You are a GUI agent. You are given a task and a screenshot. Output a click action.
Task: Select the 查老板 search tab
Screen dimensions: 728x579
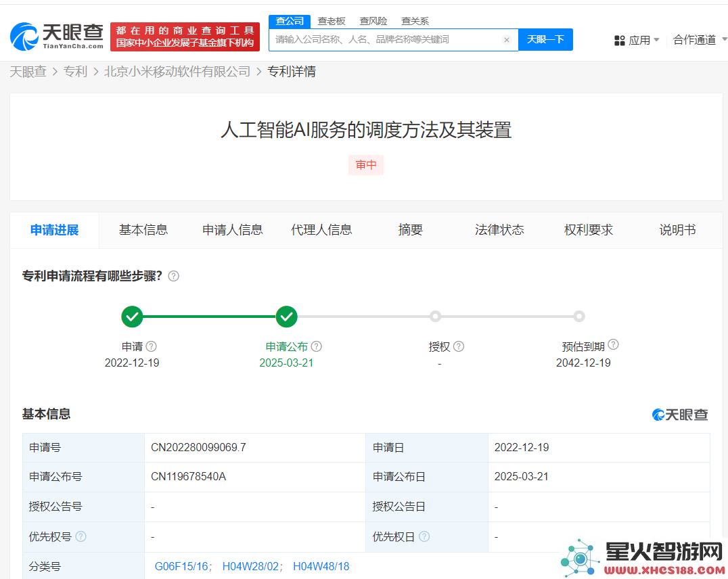pyautogui.click(x=331, y=21)
